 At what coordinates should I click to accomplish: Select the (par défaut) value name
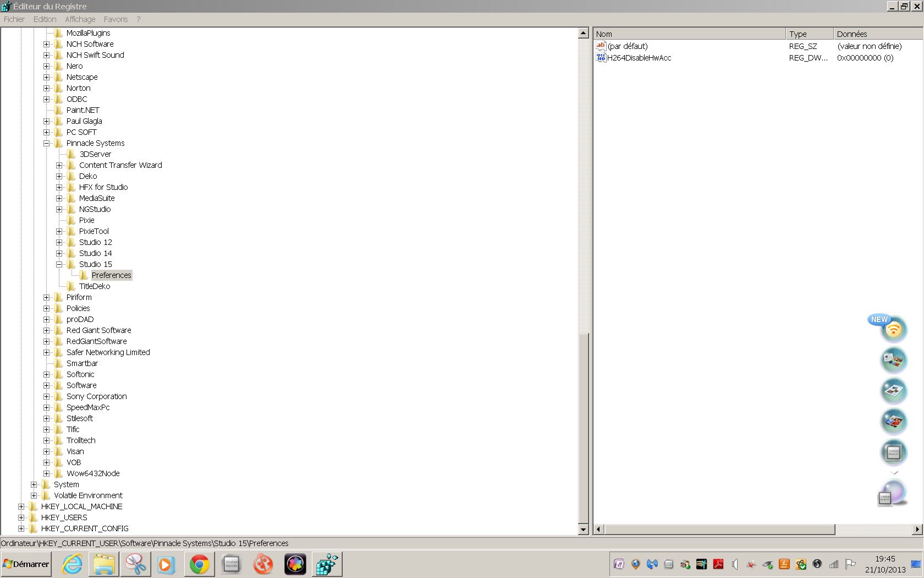pos(628,46)
